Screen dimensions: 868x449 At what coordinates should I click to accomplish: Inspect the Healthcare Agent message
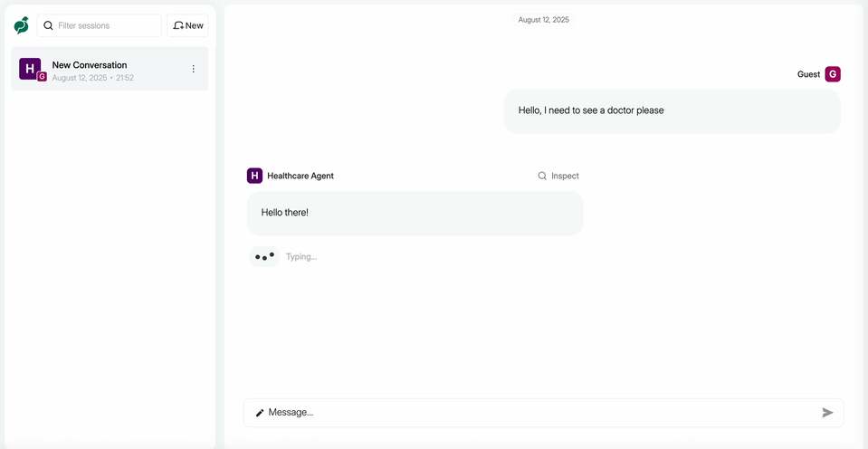tap(558, 176)
